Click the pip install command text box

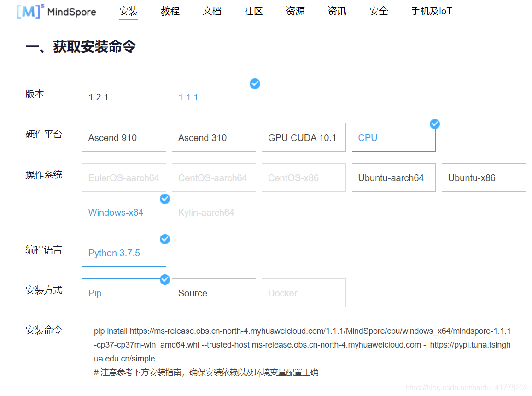pos(304,351)
